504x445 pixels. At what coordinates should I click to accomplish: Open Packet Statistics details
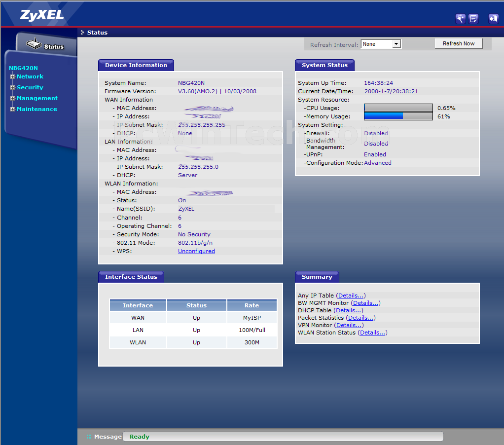click(x=360, y=318)
